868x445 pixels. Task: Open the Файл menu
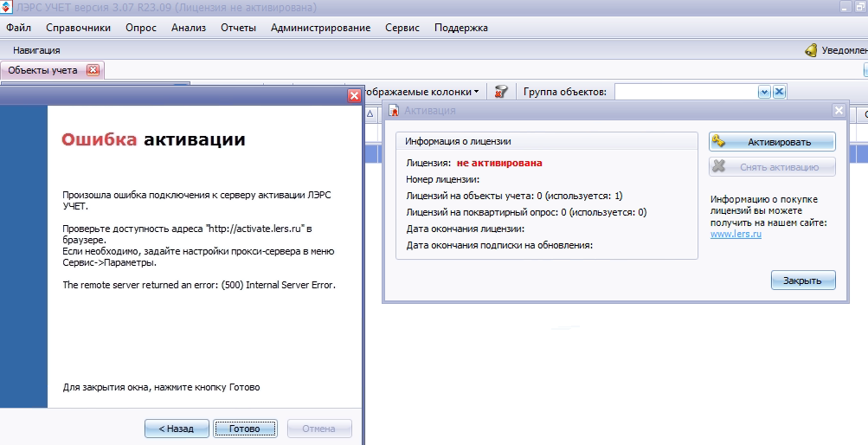click(18, 28)
